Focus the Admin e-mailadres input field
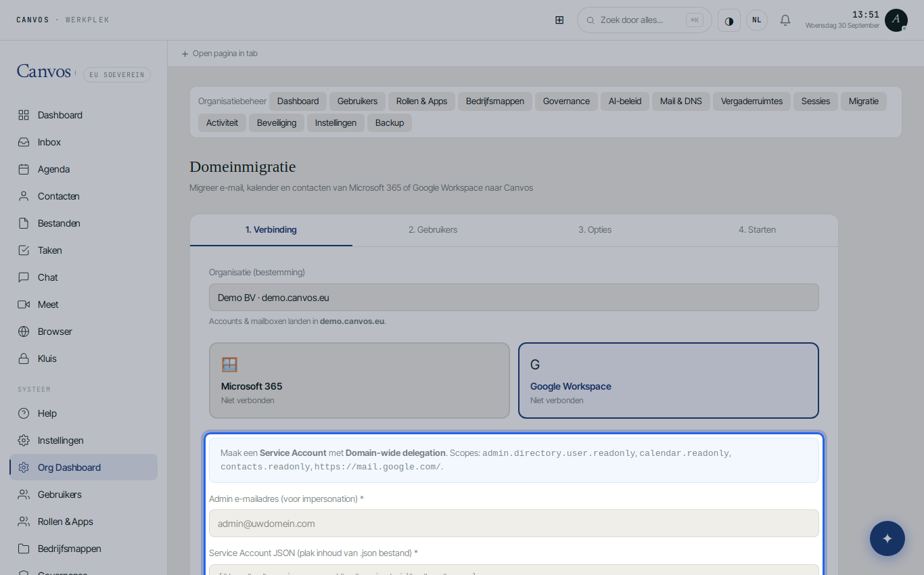 click(514, 524)
